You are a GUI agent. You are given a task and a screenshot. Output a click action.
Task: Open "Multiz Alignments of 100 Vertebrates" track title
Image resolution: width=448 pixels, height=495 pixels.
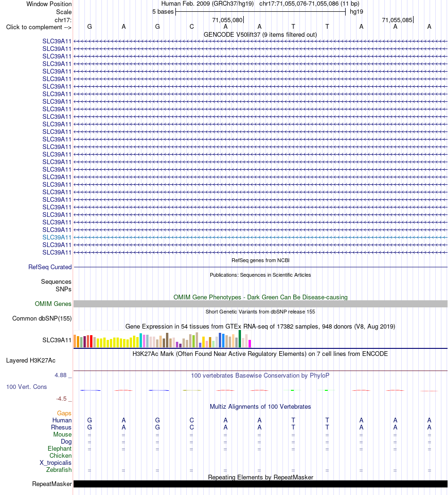[x=260, y=406]
